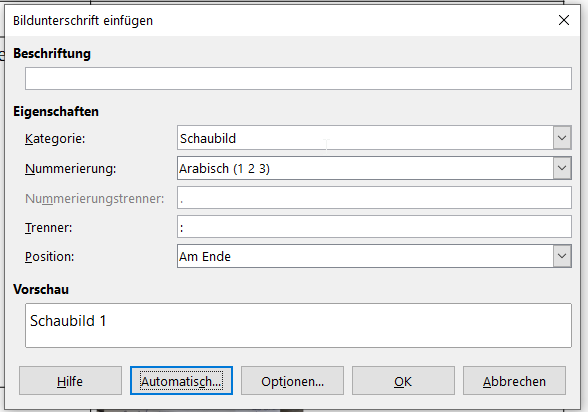588x412 pixels.
Task: Open the Nummerierung dropdown arrow
Action: [562, 168]
